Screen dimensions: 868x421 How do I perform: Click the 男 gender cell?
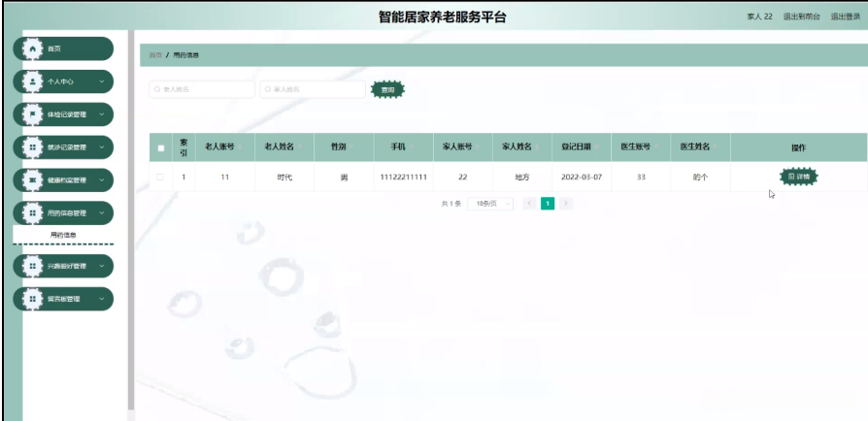click(x=344, y=178)
